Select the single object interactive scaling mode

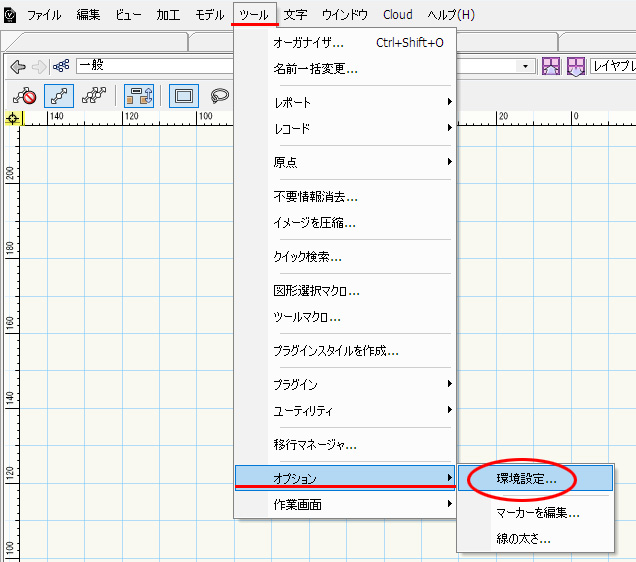[x=58, y=97]
